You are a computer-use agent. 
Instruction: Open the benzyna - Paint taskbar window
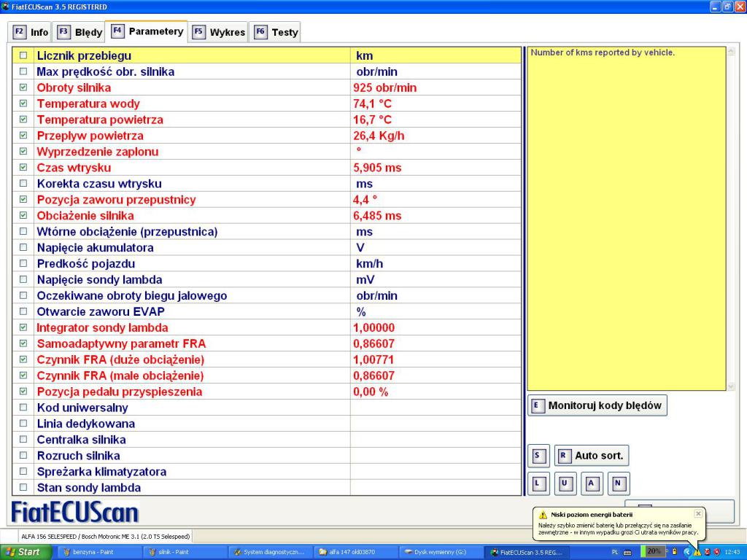[x=98, y=552]
